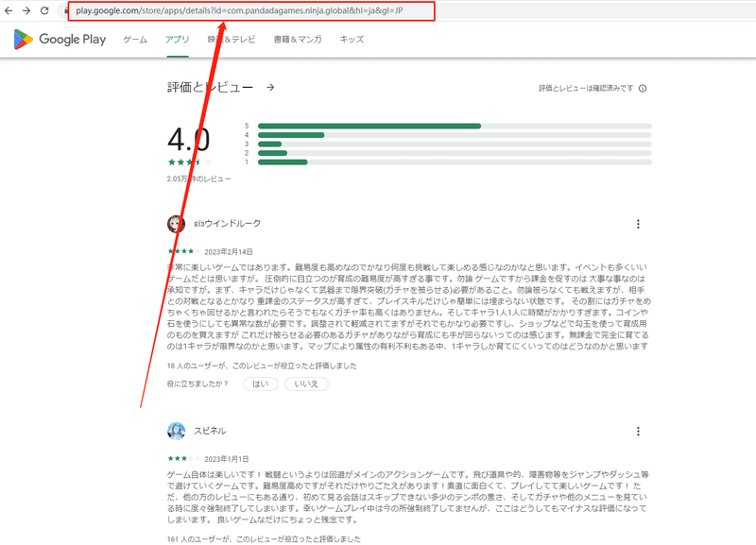The image size is (756, 545).
Task: Click 18 人のユーザー helpful count text
Action: point(262,366)
